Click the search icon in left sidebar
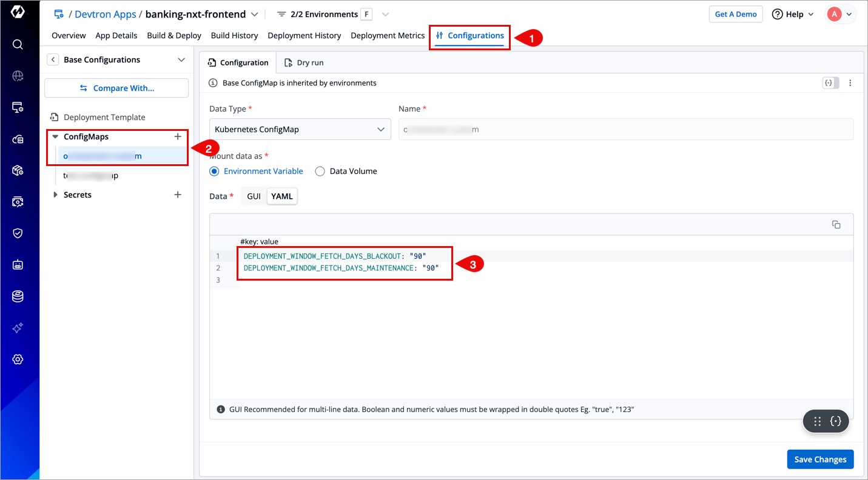 18,44
